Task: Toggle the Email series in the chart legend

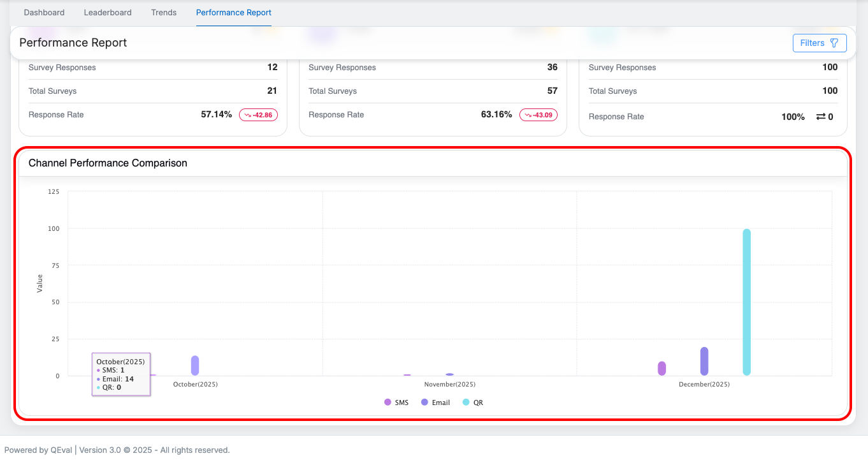Action: (x=440, y=402)
